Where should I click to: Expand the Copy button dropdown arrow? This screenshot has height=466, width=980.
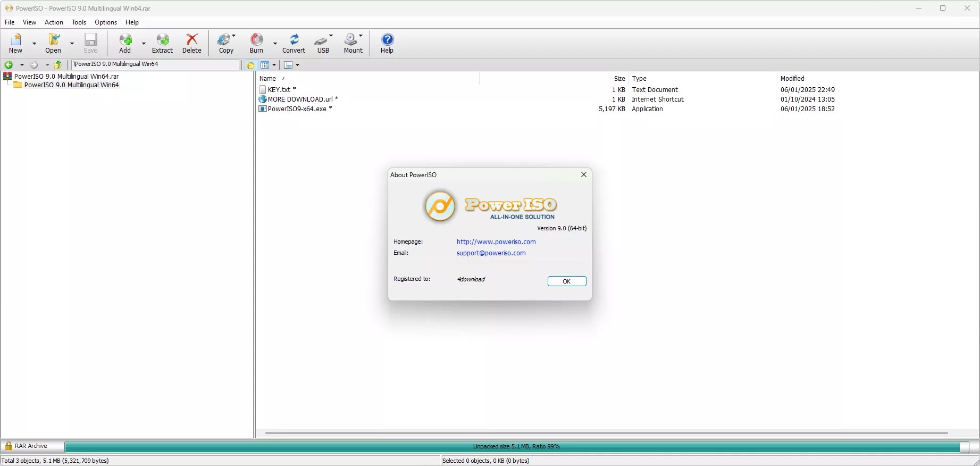coord(234,36)
